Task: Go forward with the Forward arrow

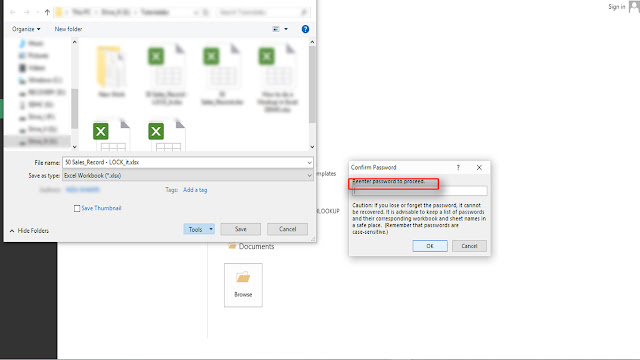Action: click(x=27, y=12)
